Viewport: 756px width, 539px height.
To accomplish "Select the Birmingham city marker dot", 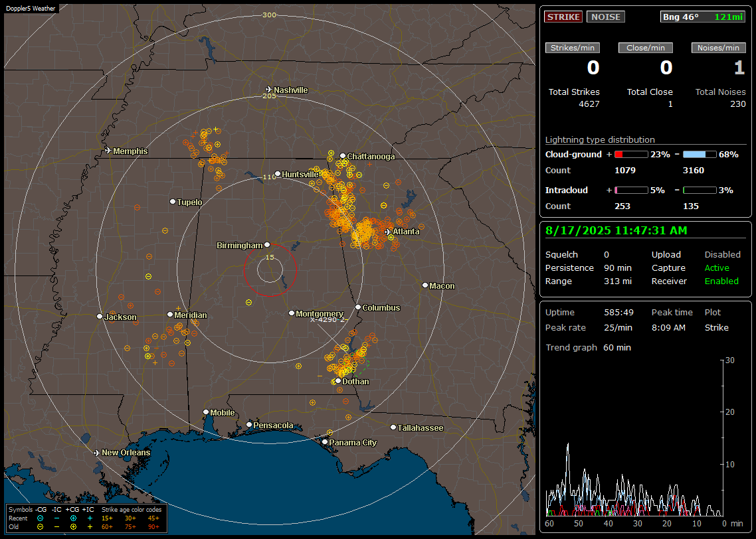I will tap(267, 245).
